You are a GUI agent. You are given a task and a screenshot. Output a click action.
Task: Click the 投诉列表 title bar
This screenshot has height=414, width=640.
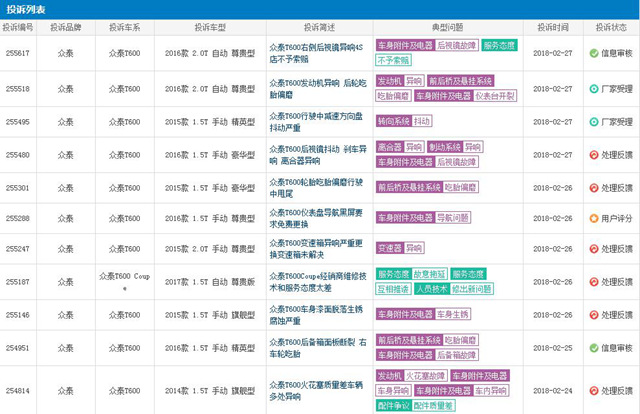(320, 9)
